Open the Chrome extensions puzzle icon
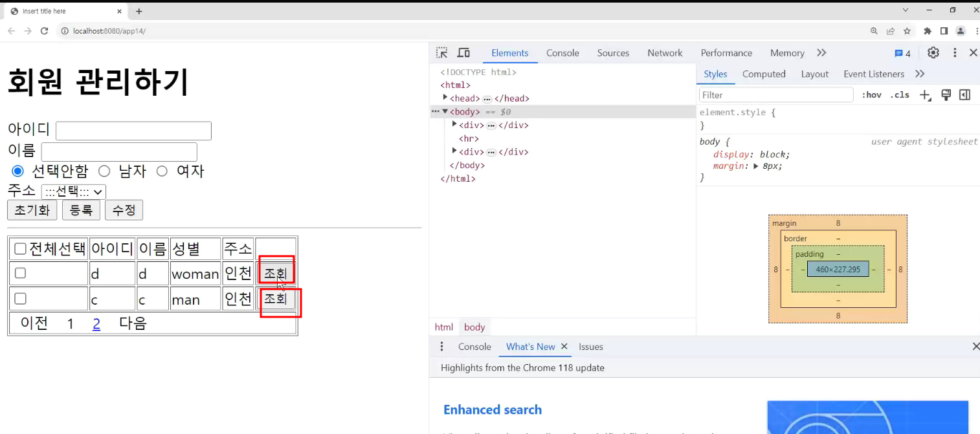The height and width of the screenshot is (434, 980). click(928, 31)
